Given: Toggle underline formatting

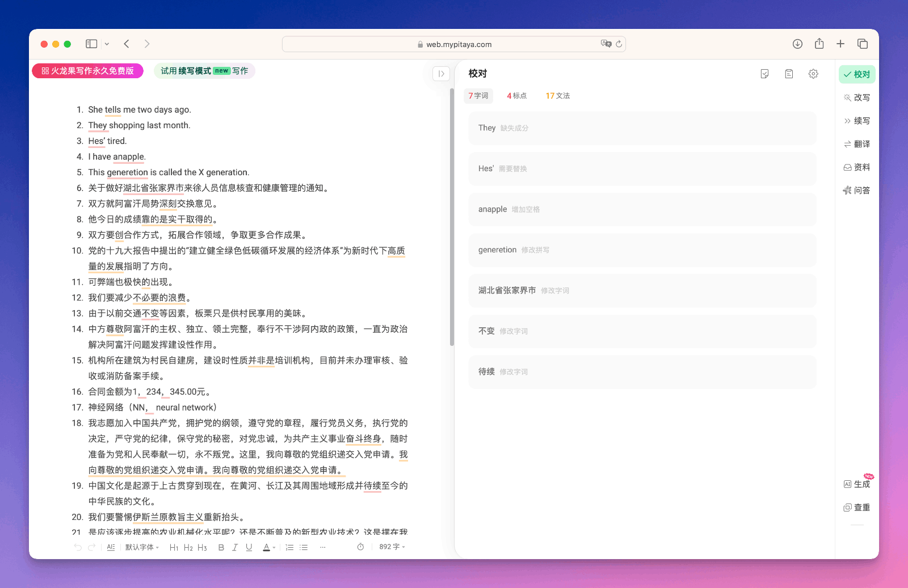Looking at the screenshot, I should click(249, 547).
